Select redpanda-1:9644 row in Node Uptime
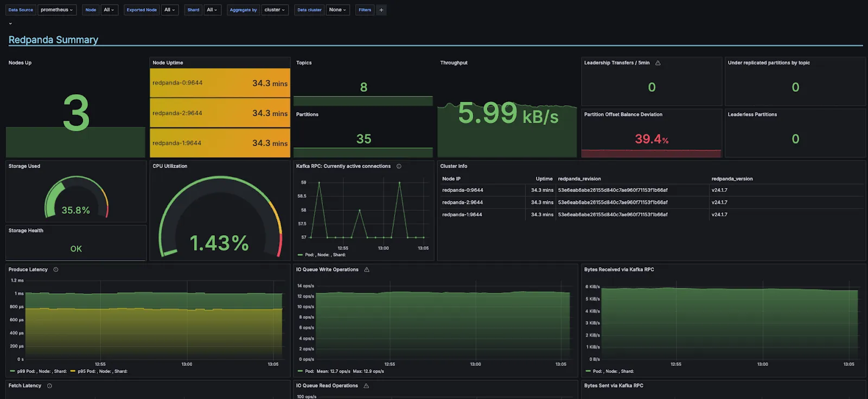 pos(220,143)
